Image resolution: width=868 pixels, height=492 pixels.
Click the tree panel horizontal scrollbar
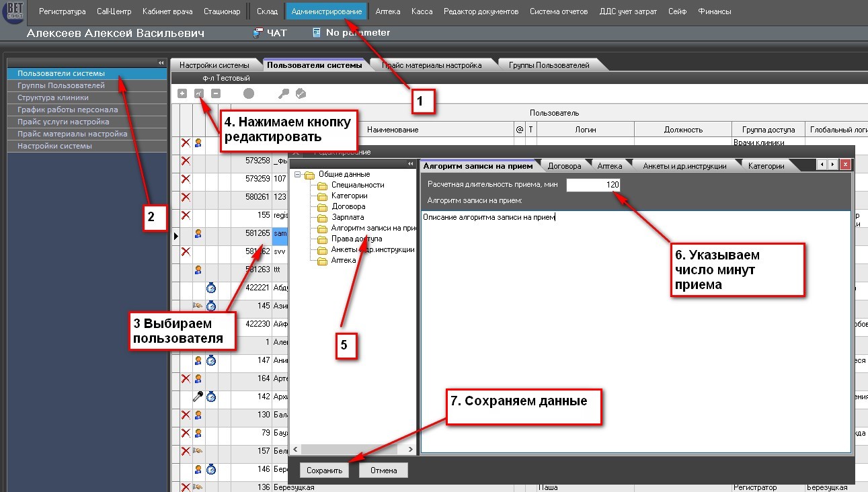point(356,449)
